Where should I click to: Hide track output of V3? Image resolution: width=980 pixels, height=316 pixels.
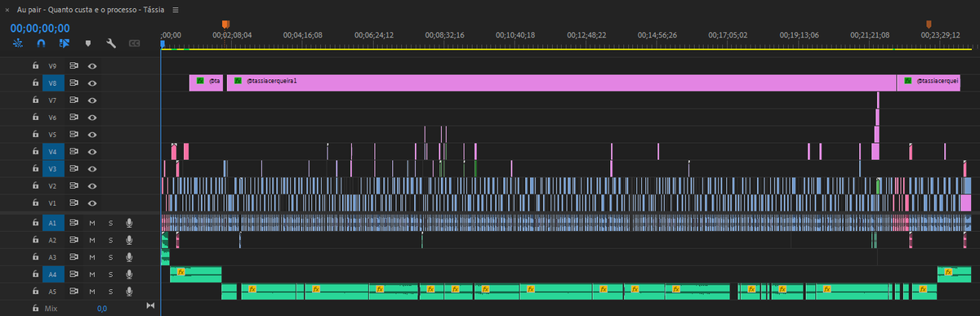[92, 168]
